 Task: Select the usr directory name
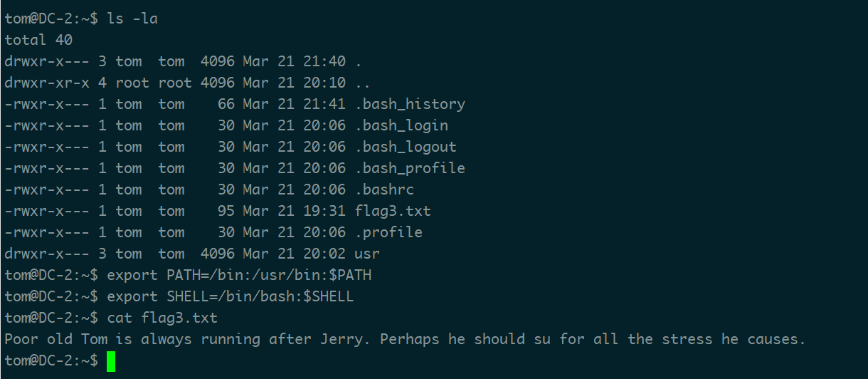pos(367,254)
